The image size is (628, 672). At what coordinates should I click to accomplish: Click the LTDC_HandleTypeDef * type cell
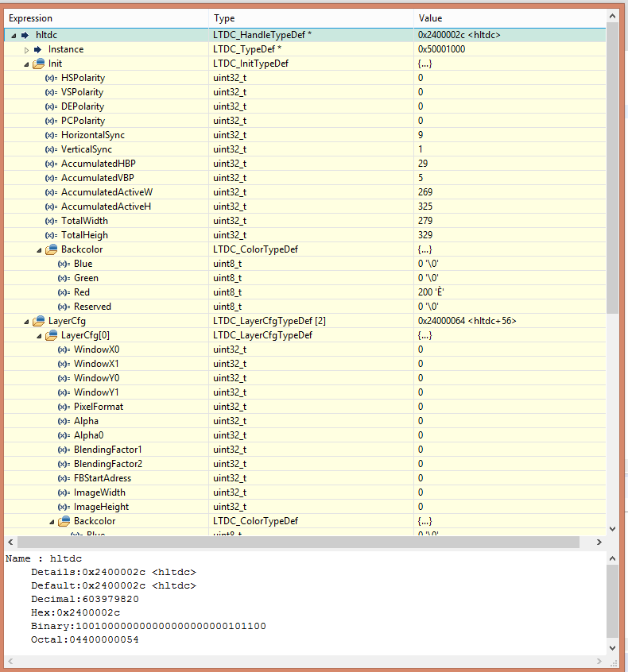click(x=312, y=35)
